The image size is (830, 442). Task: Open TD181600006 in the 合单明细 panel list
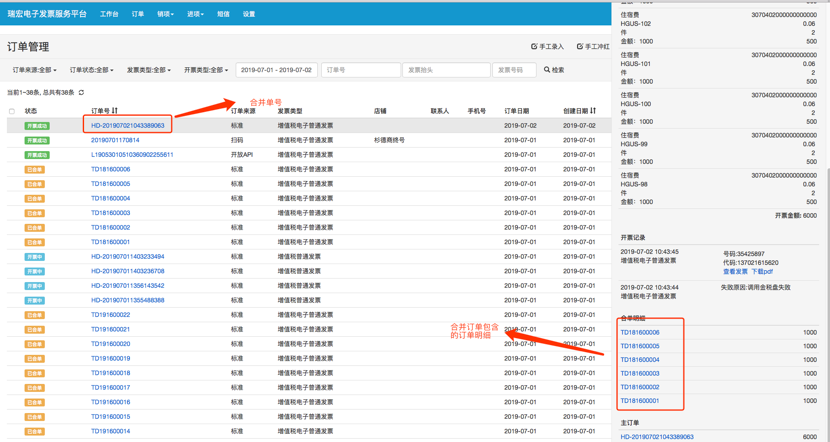pyautogui.click(x=640, y=333)
